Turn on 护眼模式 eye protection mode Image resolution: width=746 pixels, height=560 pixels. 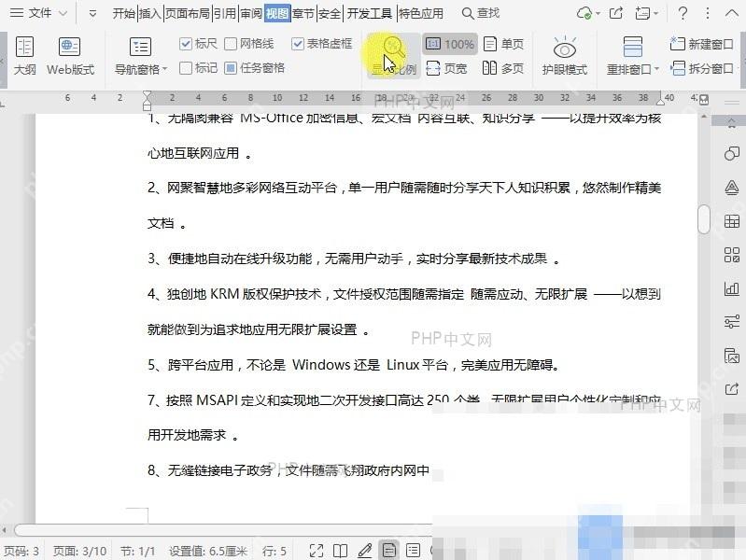pos(565,56)
